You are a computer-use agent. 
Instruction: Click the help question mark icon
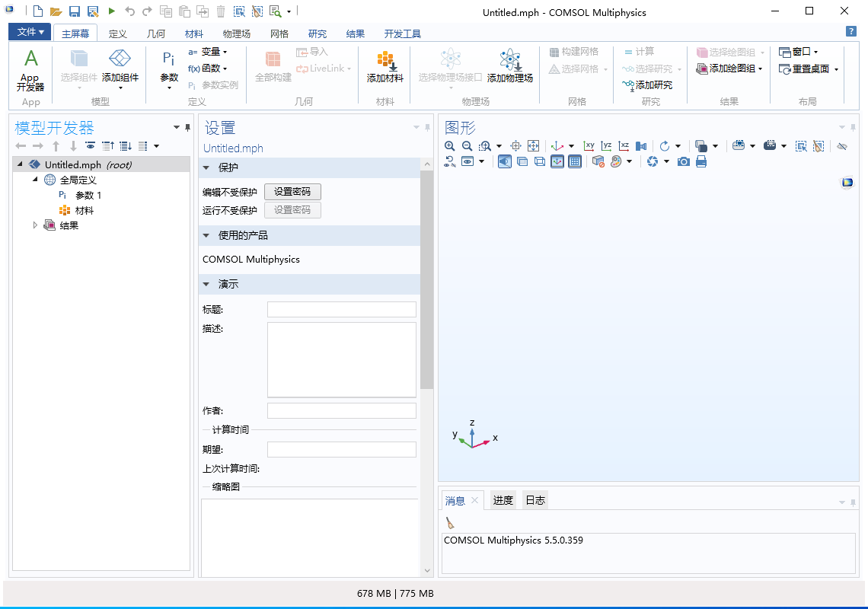[x=851, y=31]
